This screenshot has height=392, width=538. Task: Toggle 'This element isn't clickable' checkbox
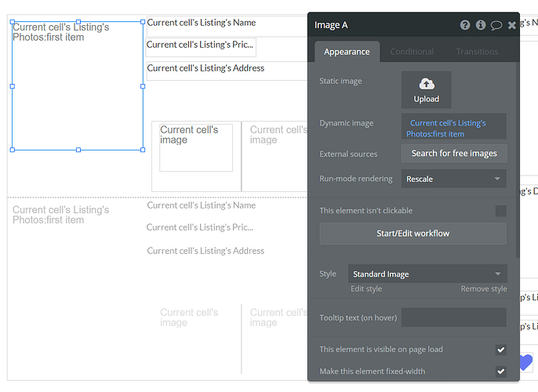pyautogui.click(x=500, y=211)
